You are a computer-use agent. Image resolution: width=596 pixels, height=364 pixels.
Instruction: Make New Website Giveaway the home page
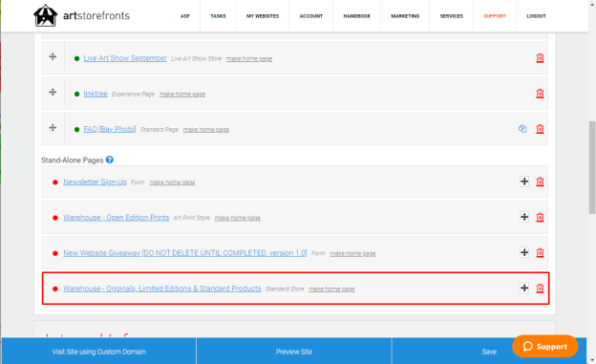[352, 253]
